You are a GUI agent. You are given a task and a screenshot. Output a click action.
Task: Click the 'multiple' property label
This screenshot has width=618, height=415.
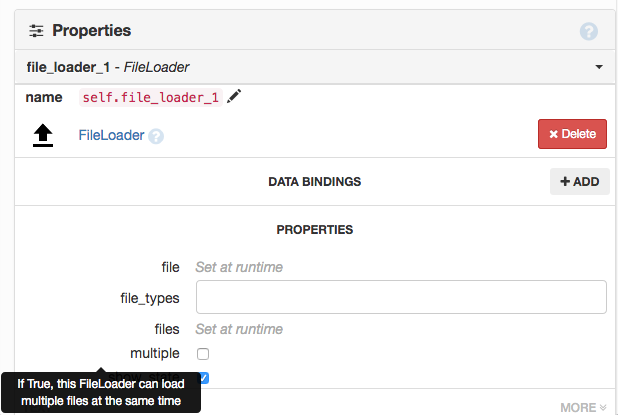[x=155, y=353]
